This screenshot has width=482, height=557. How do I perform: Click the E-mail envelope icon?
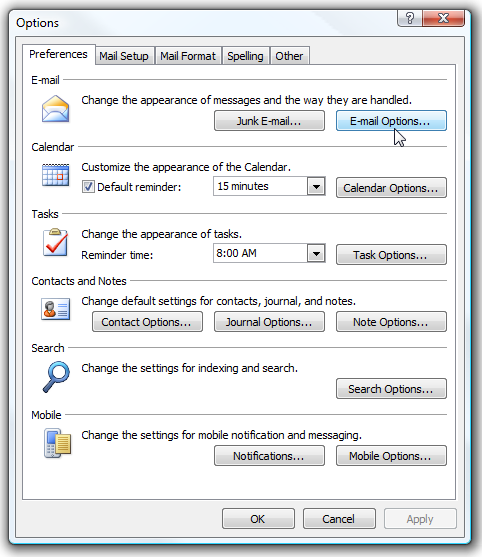click(x=55, y=109)
